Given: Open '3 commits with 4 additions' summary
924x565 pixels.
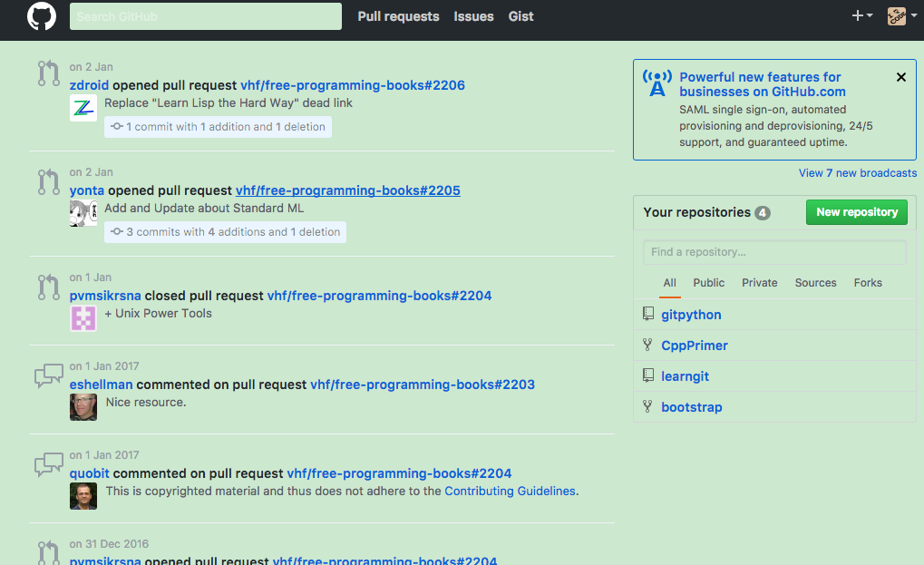Looking at the screenshot, I should [x=225, y=232].
